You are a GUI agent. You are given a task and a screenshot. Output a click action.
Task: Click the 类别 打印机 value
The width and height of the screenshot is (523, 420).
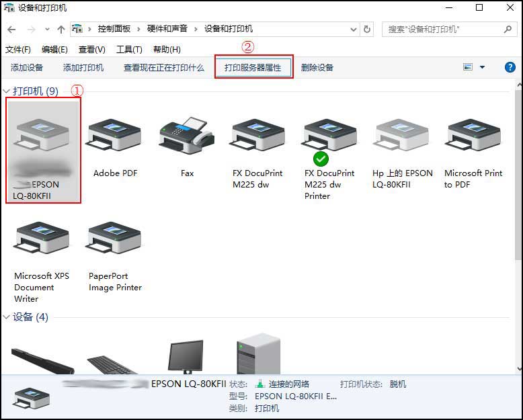click(x=267, y=409)
